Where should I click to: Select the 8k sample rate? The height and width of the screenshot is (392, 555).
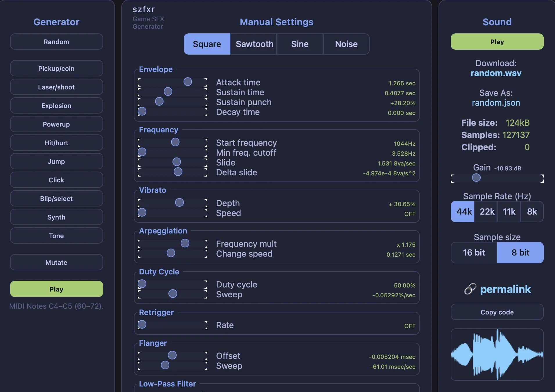coord(532,212)
